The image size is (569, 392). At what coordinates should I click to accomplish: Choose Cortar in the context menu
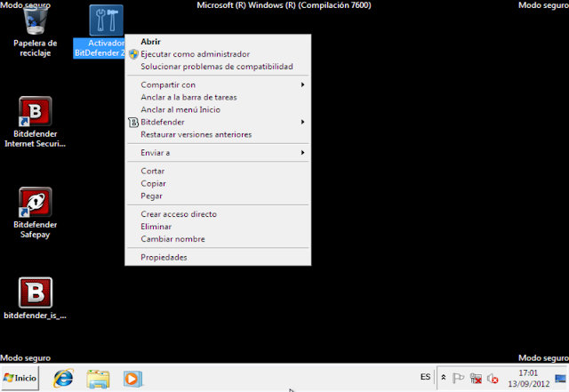coord(218,171)
